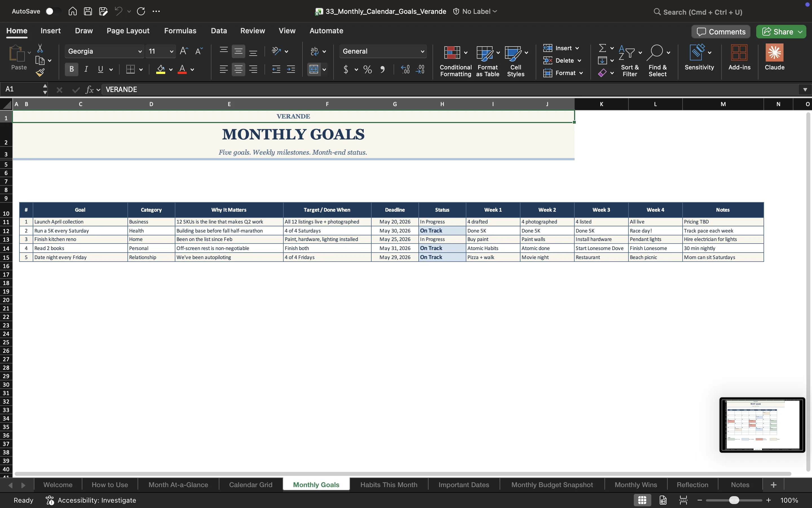Open the General number format dropdown
The image size is (812, 508).
coord(422,51)
